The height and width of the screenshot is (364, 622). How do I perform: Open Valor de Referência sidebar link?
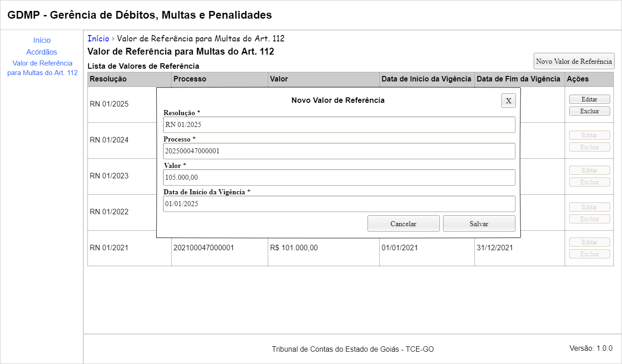(42, 68)
